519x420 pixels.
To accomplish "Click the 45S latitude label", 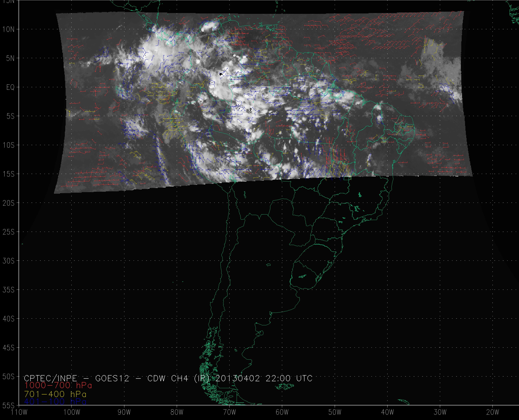I will click(x=9, y=348).
